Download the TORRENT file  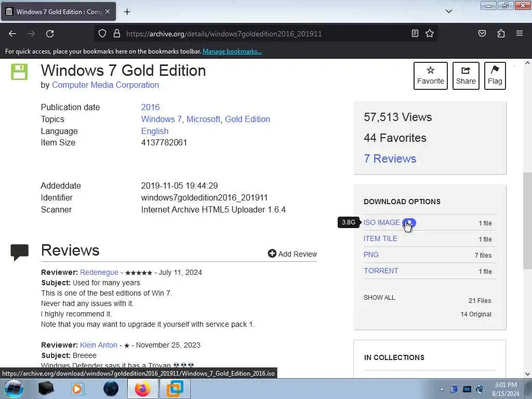(x=381, y=271)
